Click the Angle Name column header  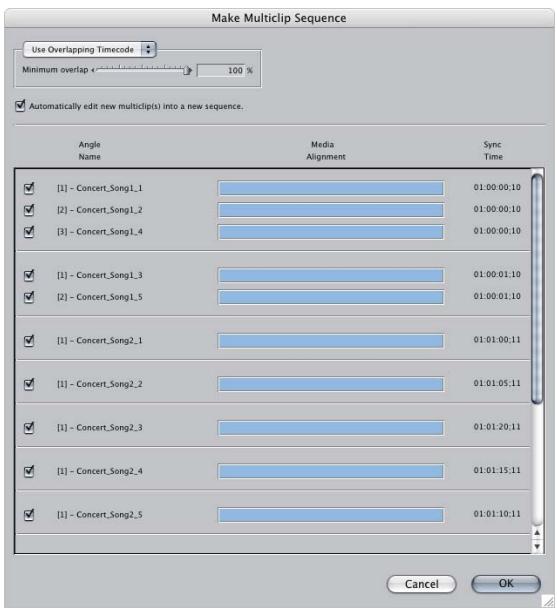coord(89,150)
